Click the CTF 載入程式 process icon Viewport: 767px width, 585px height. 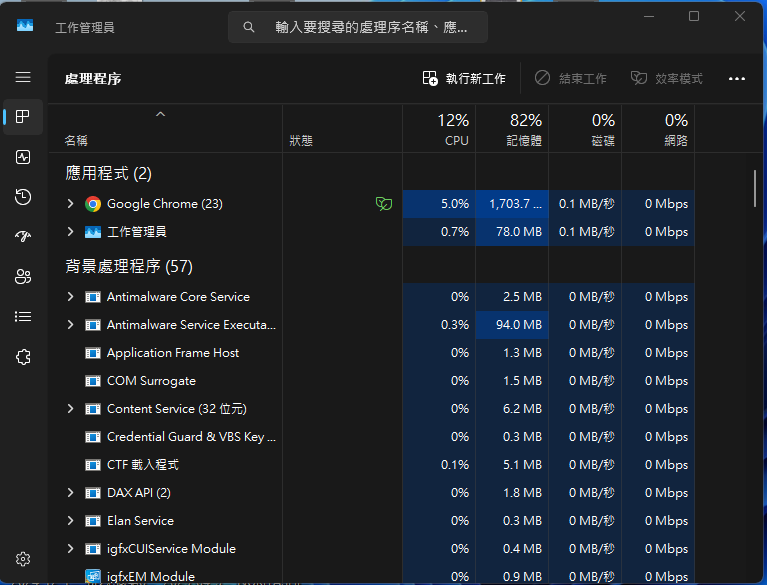coord(92,465)
